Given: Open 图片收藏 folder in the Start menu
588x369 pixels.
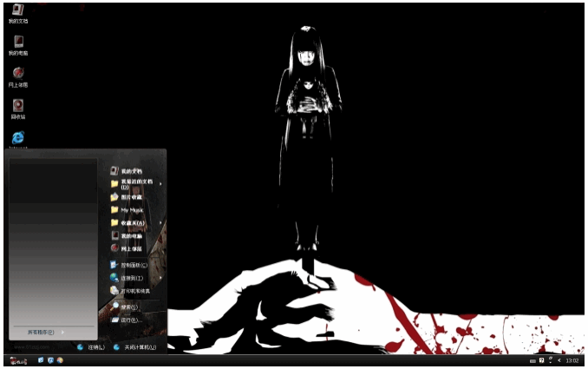Looking at the screenshot, I should [127, 197].
